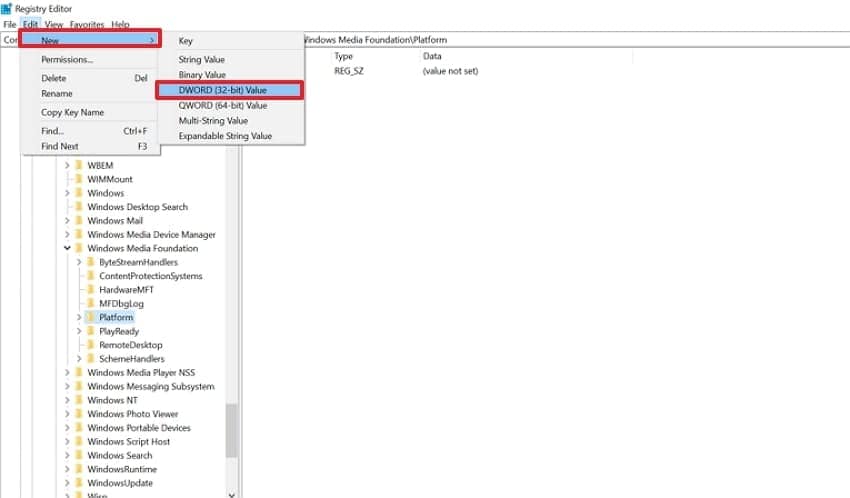Click the WBEM folder icon

click(x=79, y=165)
